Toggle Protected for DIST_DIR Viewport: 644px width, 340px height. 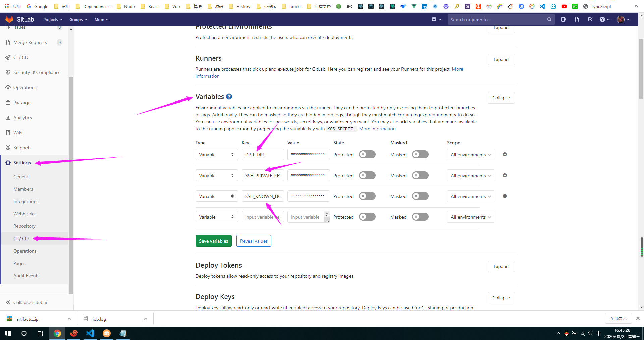[367, 154]
